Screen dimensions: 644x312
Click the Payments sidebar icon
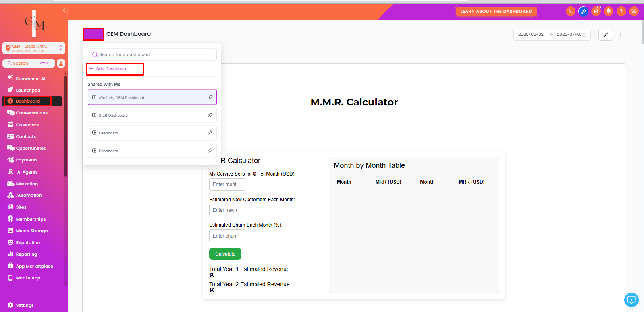tap(10, 160)
